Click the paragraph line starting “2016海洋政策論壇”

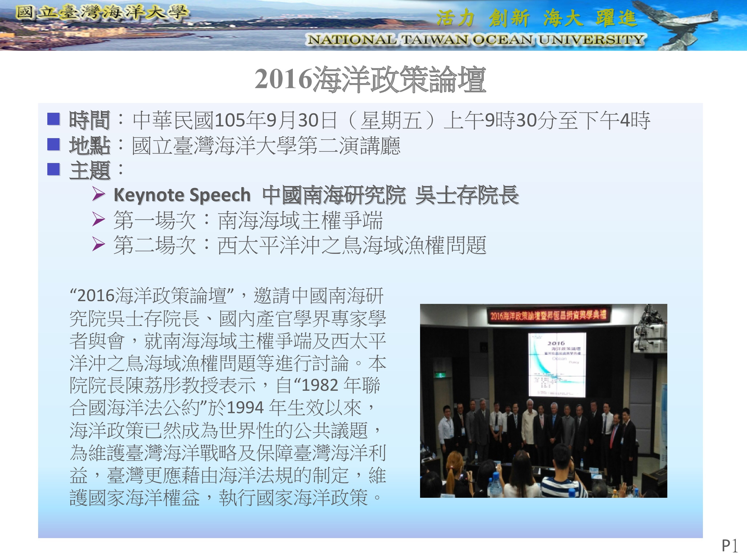(227, 296)
